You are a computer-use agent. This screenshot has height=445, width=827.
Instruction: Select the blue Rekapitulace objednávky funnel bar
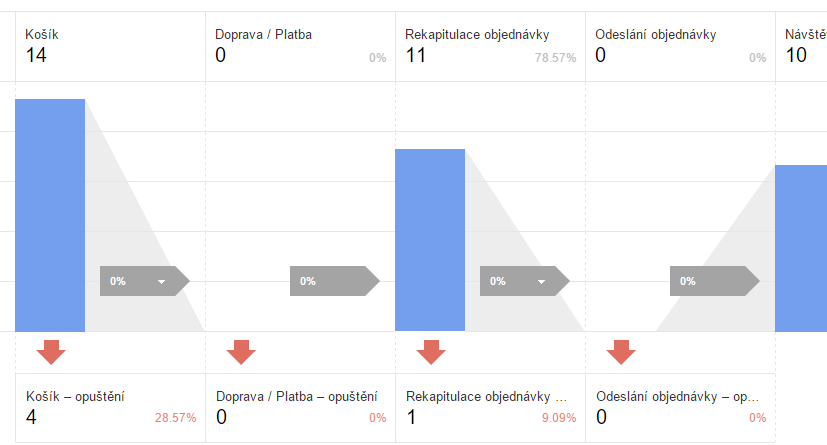[430, 240]
